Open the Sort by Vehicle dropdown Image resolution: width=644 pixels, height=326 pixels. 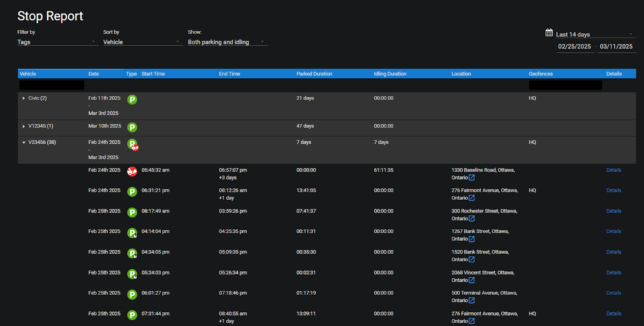142,42
